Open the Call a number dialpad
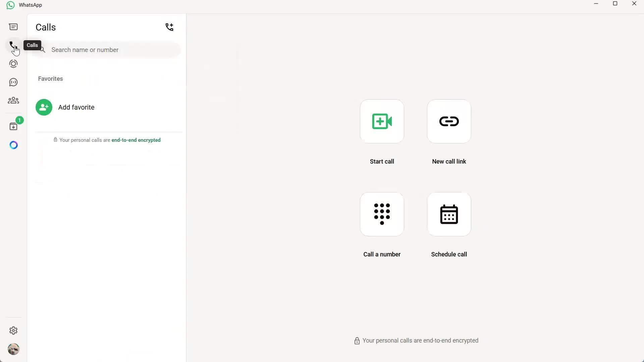 382,214
